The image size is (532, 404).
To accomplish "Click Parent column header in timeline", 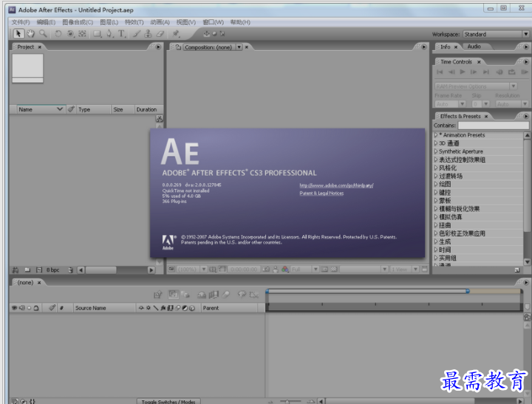I will (x=228, y=308).
